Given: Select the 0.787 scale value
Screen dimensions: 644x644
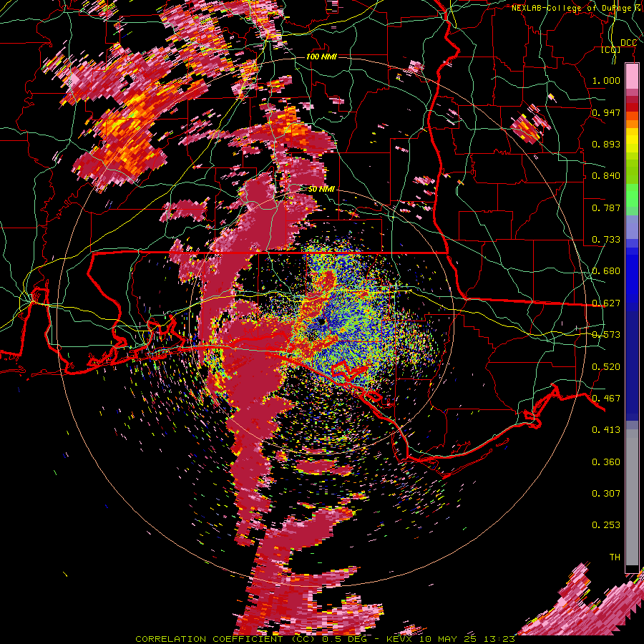Looking at the screenshot, I should click(x=606, y=208).
